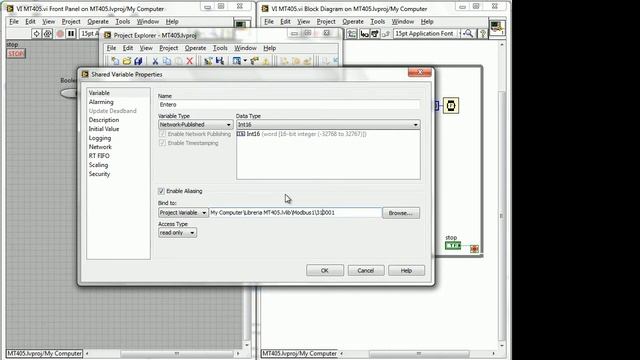Close the Shared Variable Properties dialog
The image size is (640, 360).
point(420,72)
